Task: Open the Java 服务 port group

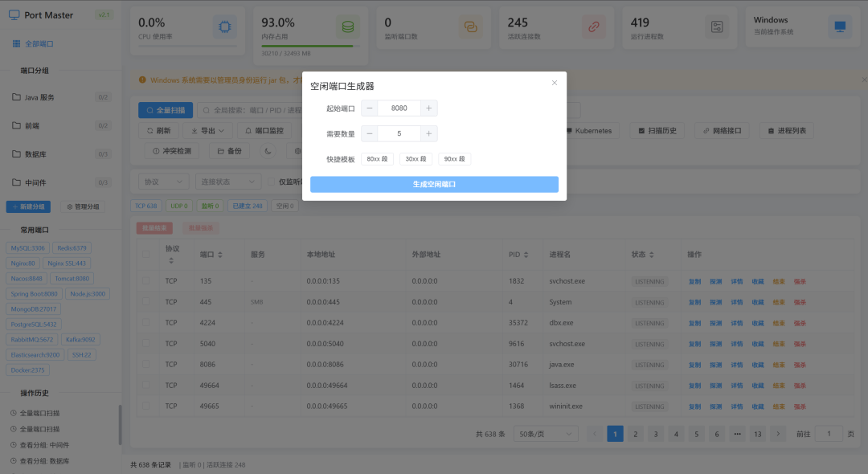Action: pyautogui.click(x=61, y=97)
